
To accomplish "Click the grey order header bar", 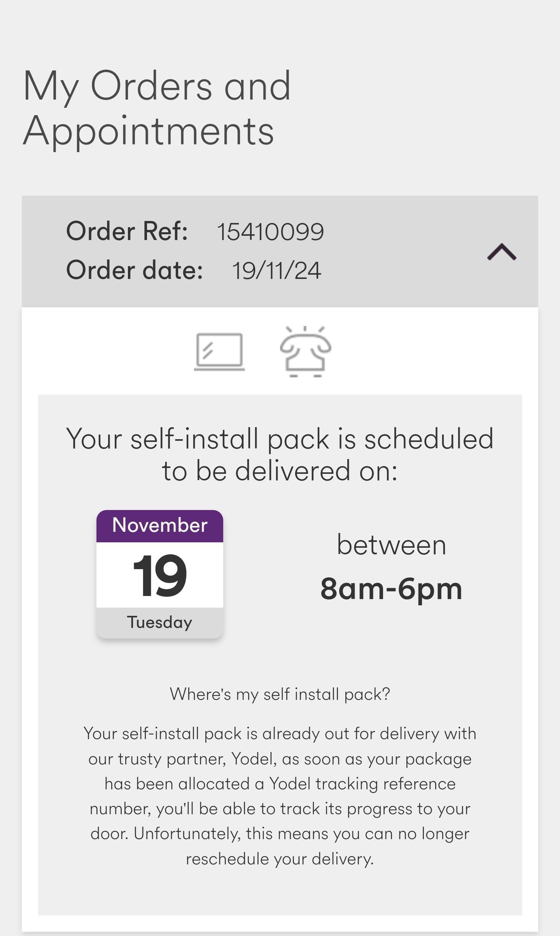I will (x=280, y=251).
